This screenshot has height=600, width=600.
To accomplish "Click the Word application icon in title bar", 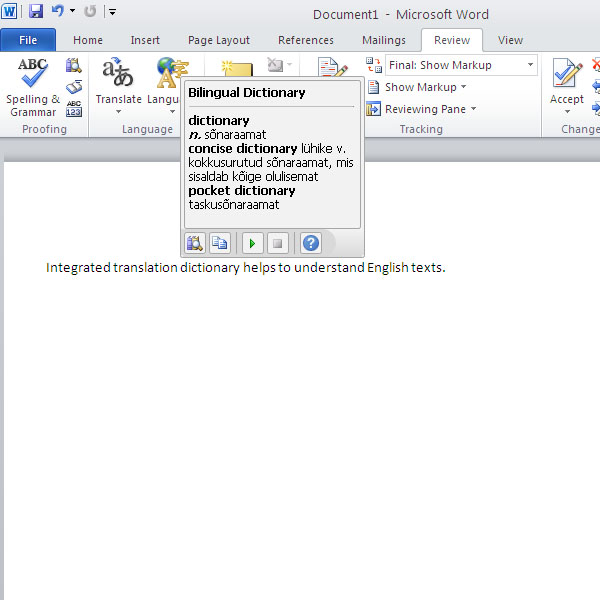I will (9, 11).
